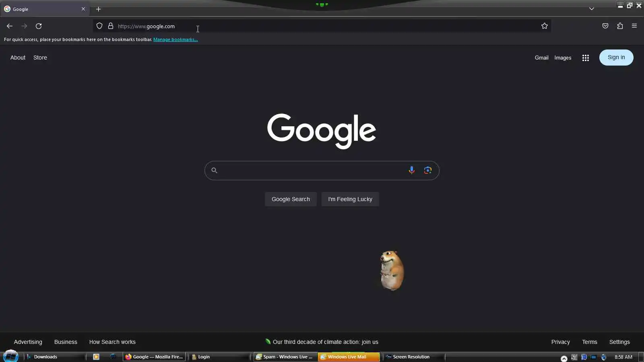The height and width of the screenshot is (362, 644).
Task: Open the Store link
Action: [40, 58]
